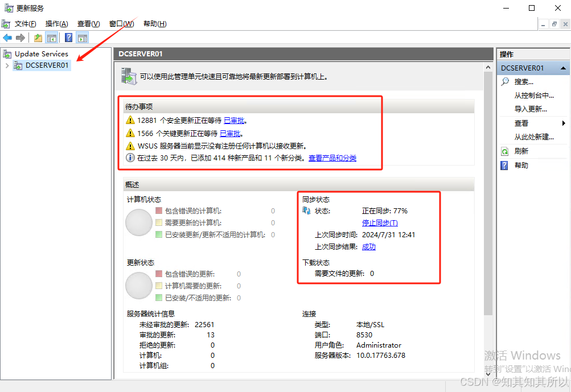Click 搜索... in the actions pane

[x=524, y=82]
